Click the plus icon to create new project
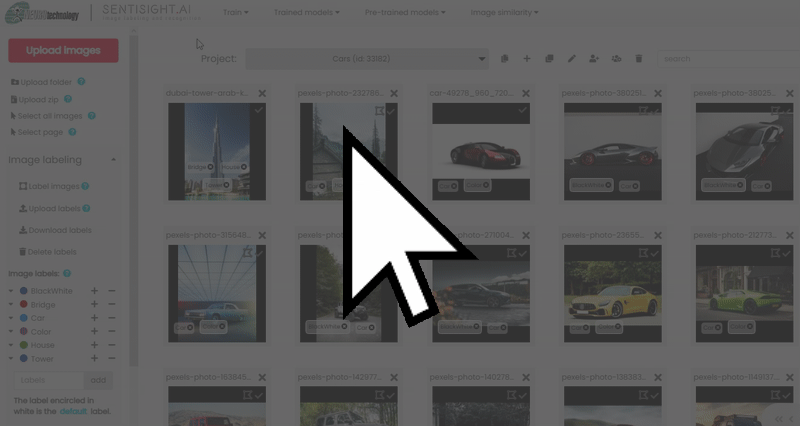The height and width of the screenshot is (426, 800). (527, 59)
